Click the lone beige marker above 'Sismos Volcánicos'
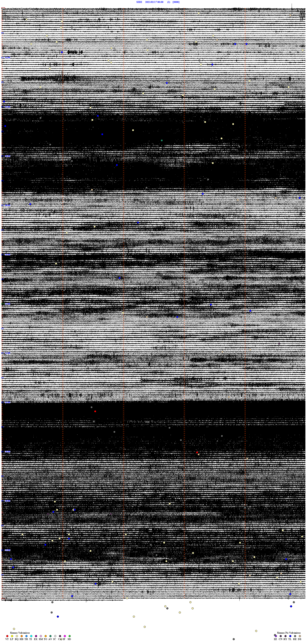The image size is (307, 644). 14,629
